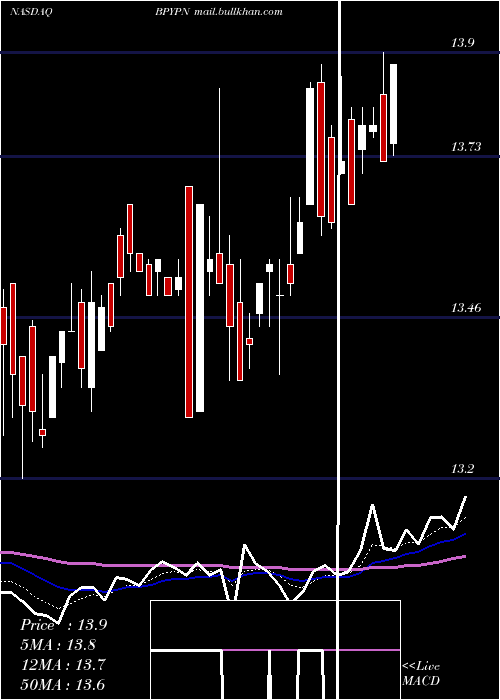Click the Price : 13.9 readout

[63, 625]
